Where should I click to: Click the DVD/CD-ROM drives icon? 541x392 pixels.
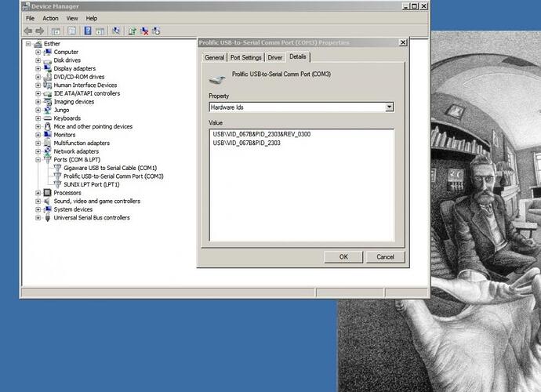click(48, 77)
